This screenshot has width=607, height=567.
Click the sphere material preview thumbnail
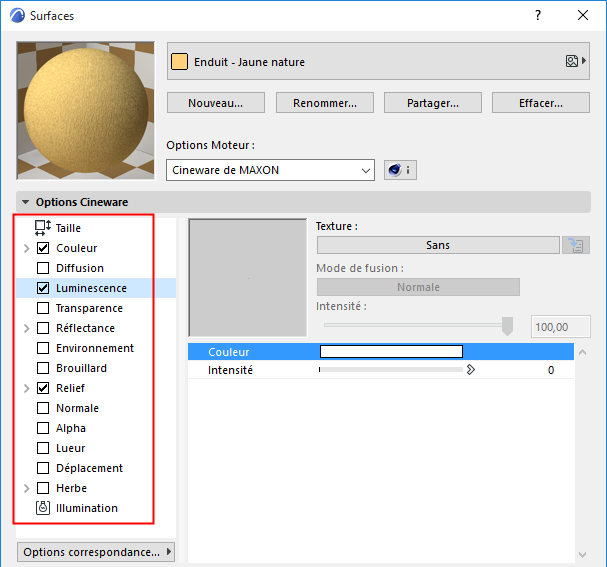point(86,111)
